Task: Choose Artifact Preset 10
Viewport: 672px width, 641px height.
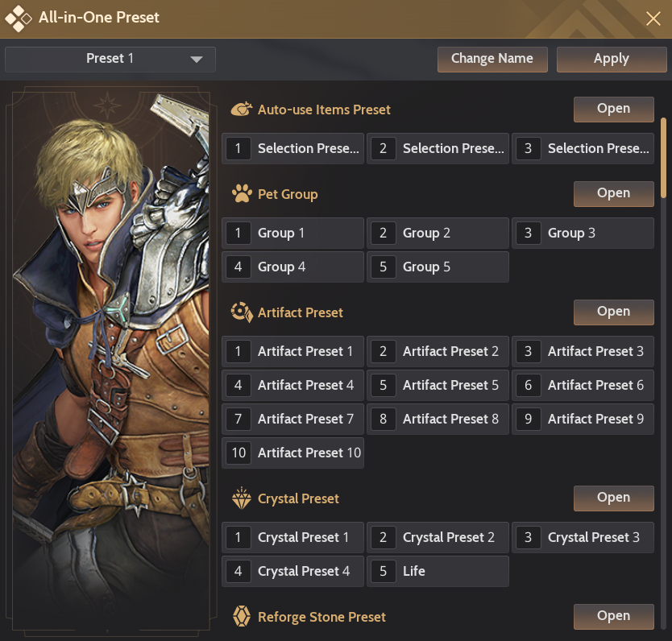Action: point(292,453)
